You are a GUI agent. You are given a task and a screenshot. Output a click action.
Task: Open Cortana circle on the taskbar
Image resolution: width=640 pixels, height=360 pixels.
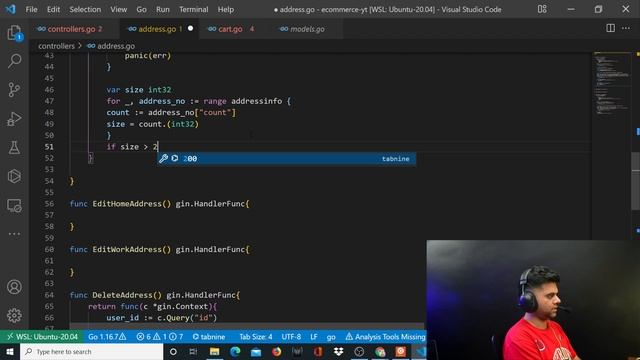(173, 351)
